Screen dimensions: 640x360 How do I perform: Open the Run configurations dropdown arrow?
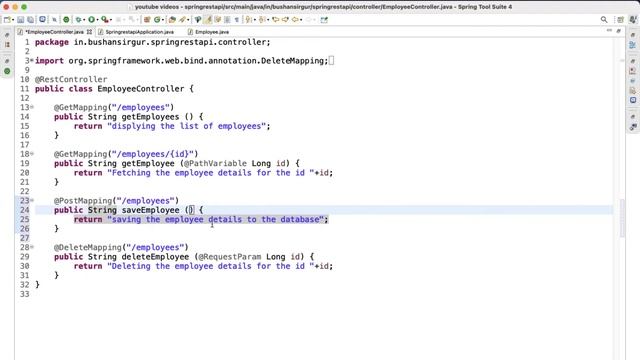coord(98,20)
